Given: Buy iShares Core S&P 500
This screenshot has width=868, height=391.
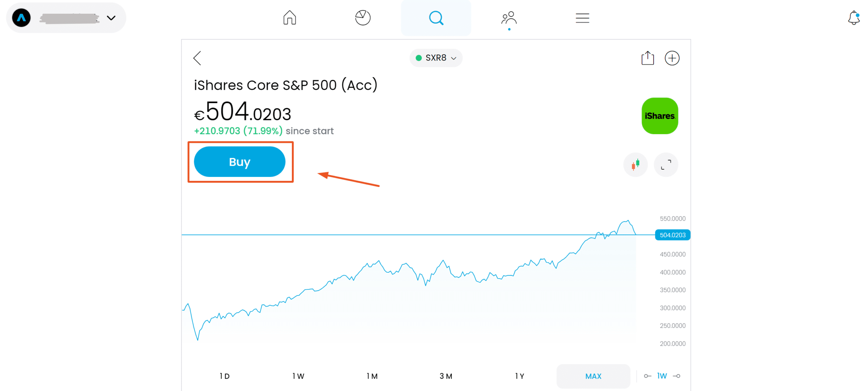Looking at the screenshot, I should point(239,162).
